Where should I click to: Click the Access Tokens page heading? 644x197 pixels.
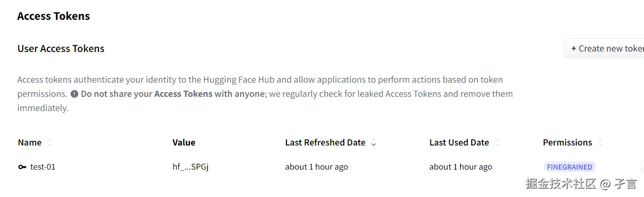[54, 16]
